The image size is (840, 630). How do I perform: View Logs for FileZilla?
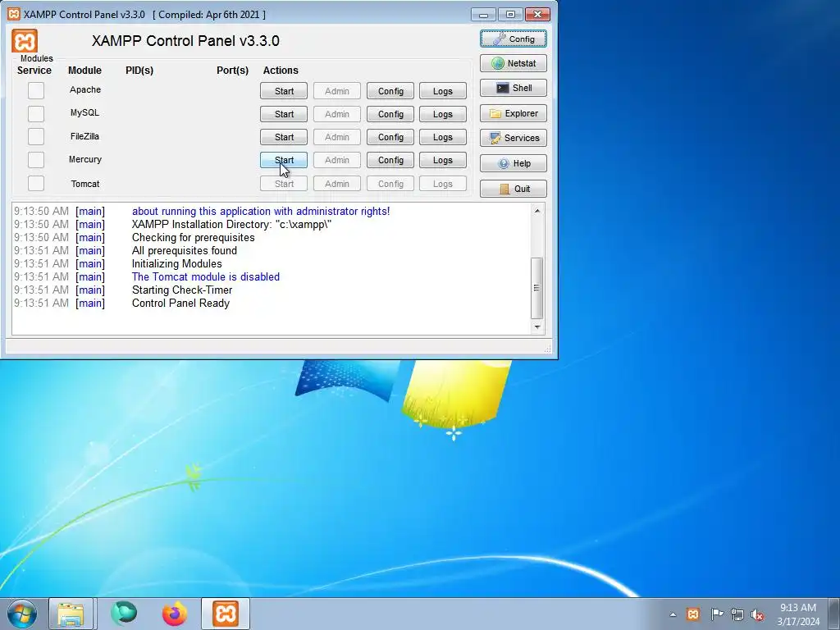442,137
